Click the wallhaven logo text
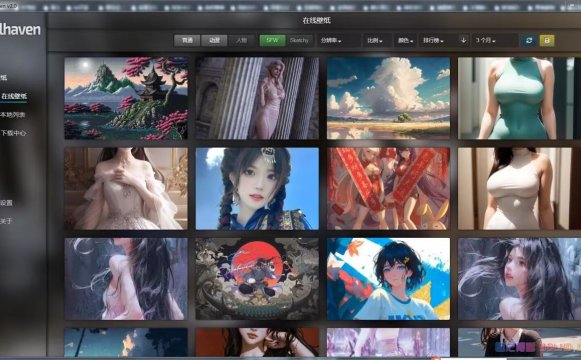Viewport: 581px width, 360px height. click(x=20, y=30)
